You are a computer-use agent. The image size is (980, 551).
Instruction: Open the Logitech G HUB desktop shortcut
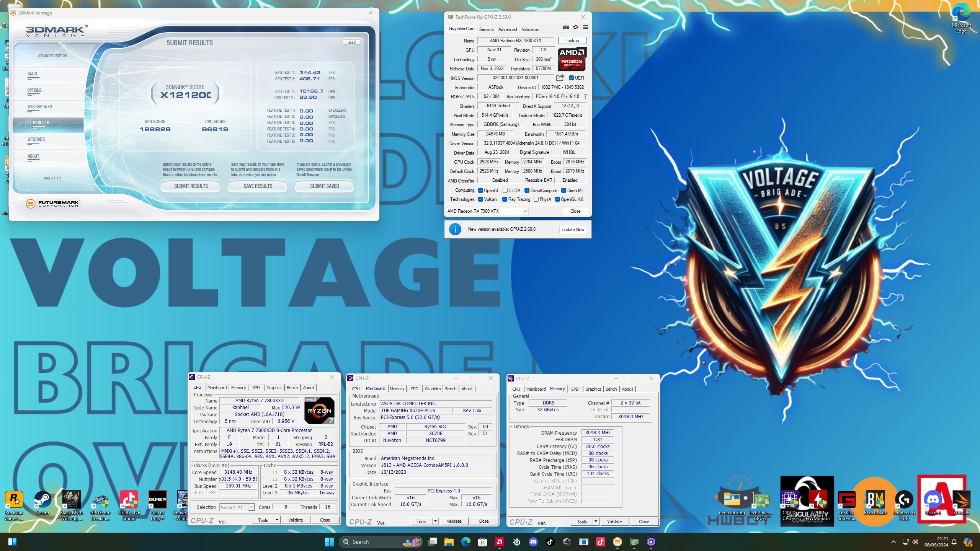coord(904,505)
